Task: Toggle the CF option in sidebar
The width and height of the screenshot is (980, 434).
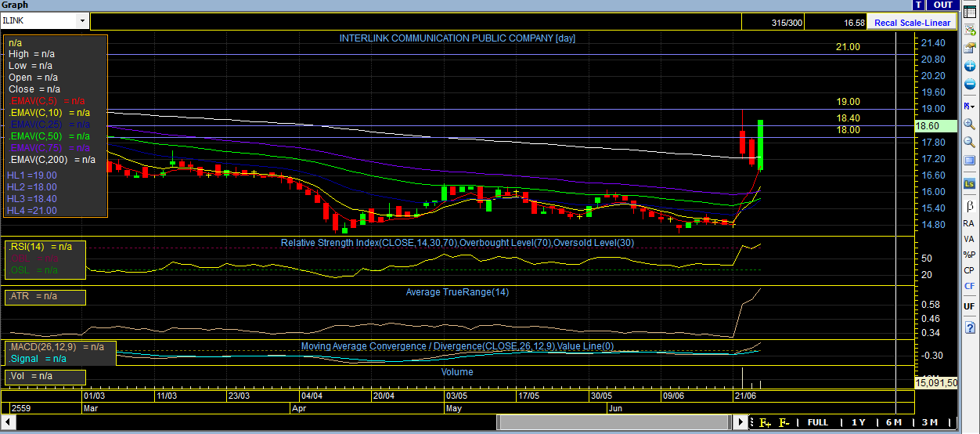Action: (969, 287)
